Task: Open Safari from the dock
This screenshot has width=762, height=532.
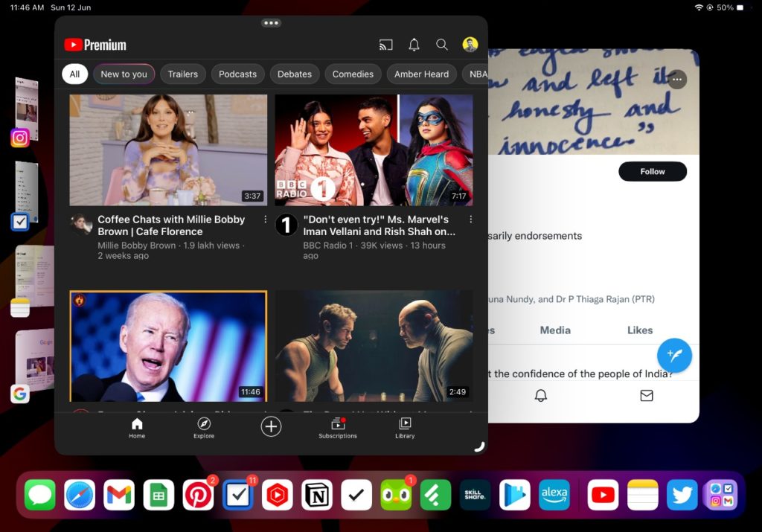Action: point(80,495)
